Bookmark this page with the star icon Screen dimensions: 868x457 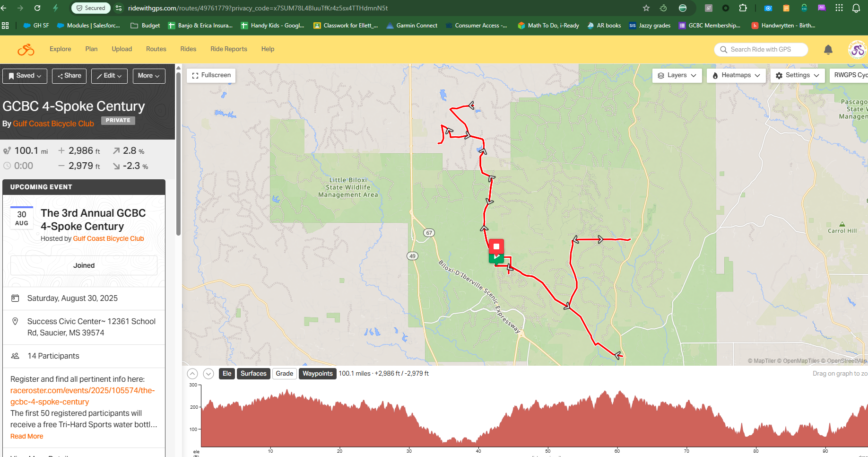[646, 8]
